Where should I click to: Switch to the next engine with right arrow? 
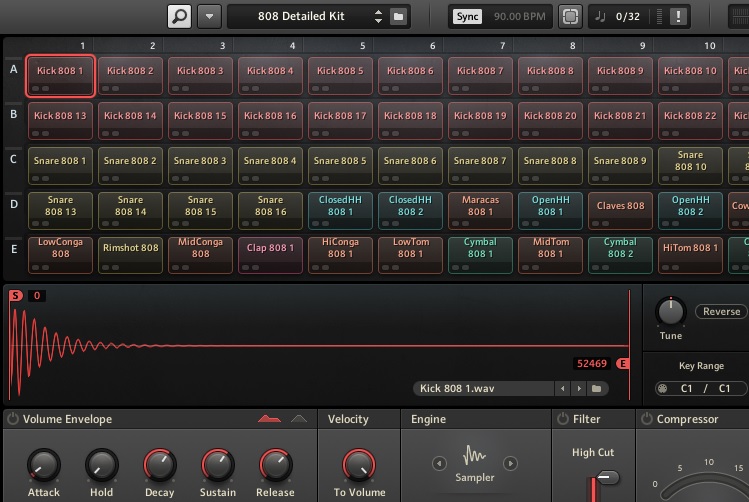point(510,463)
